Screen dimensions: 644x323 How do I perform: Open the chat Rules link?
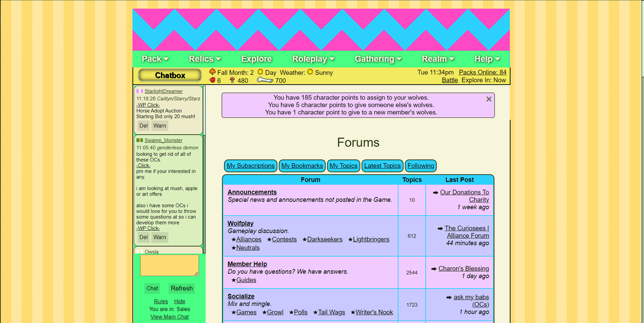[161, 301]
